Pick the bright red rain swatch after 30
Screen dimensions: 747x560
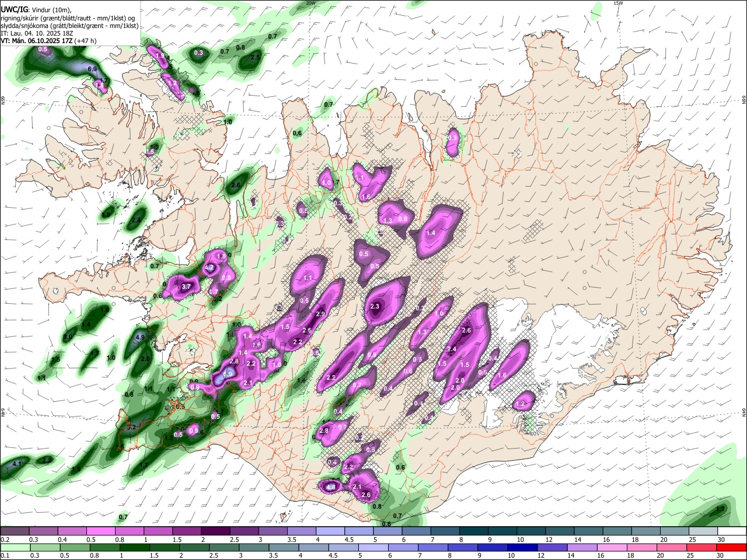pos(732,547)
